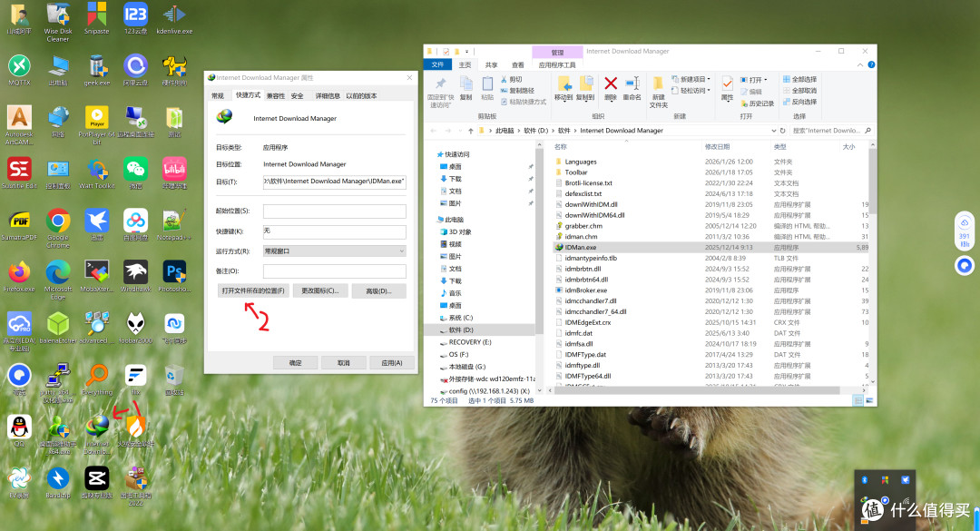Open the green WeChat desktop icon
The height and width of the screenshot is (531, 980).
135,172
